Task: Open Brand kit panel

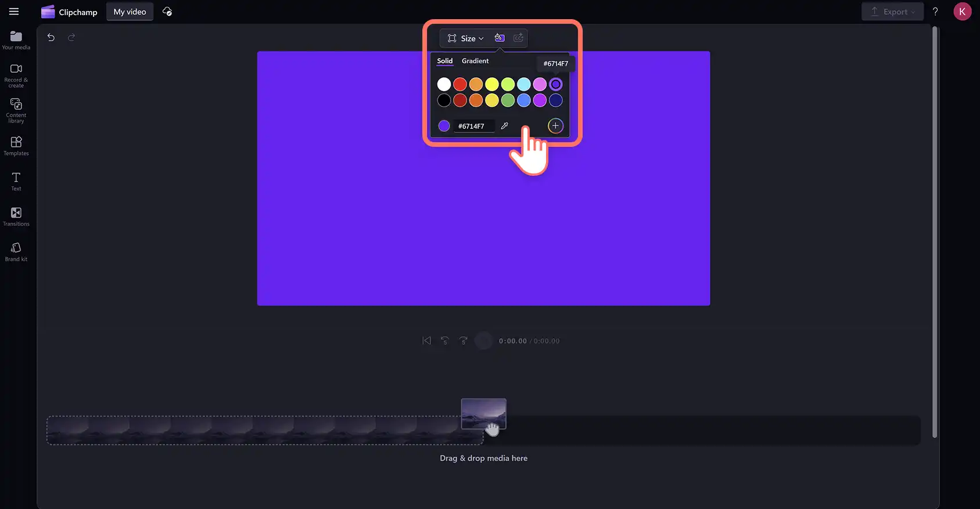Action: 16,252
